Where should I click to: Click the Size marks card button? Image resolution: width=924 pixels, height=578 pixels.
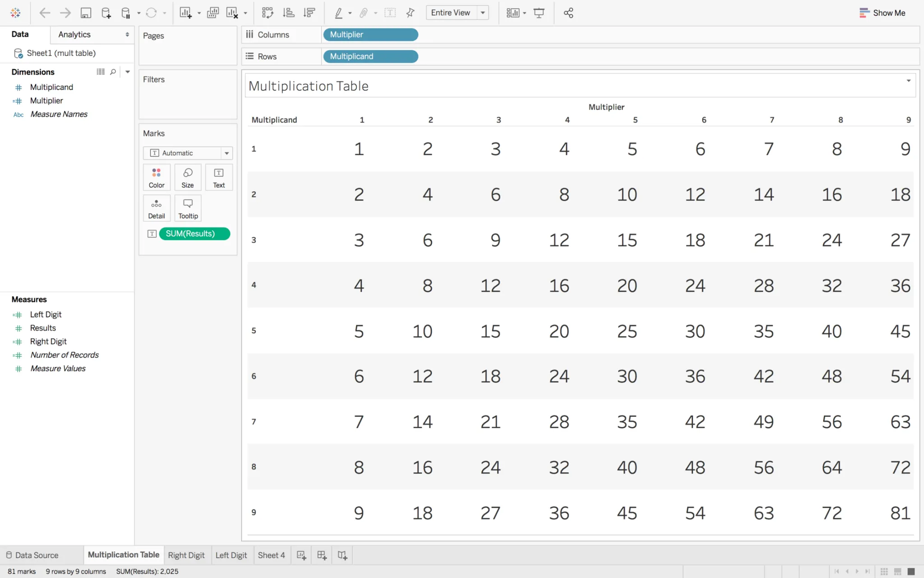188,177
